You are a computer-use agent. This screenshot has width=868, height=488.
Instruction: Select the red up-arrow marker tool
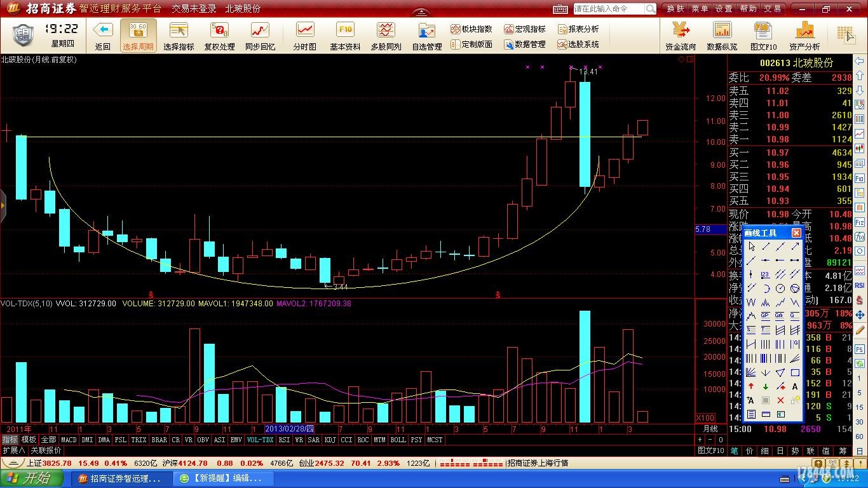tap(751, 386)
